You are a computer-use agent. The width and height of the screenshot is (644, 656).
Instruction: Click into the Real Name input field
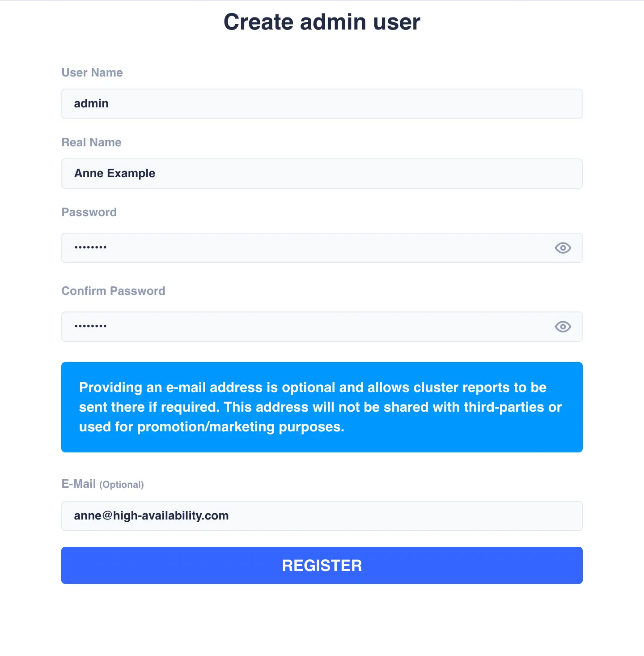click(x=322, y=174)
